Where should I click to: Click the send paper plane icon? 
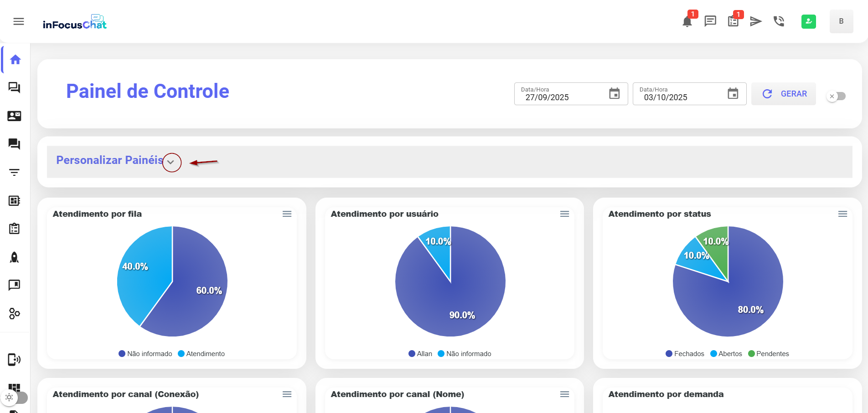coord(756,21)
